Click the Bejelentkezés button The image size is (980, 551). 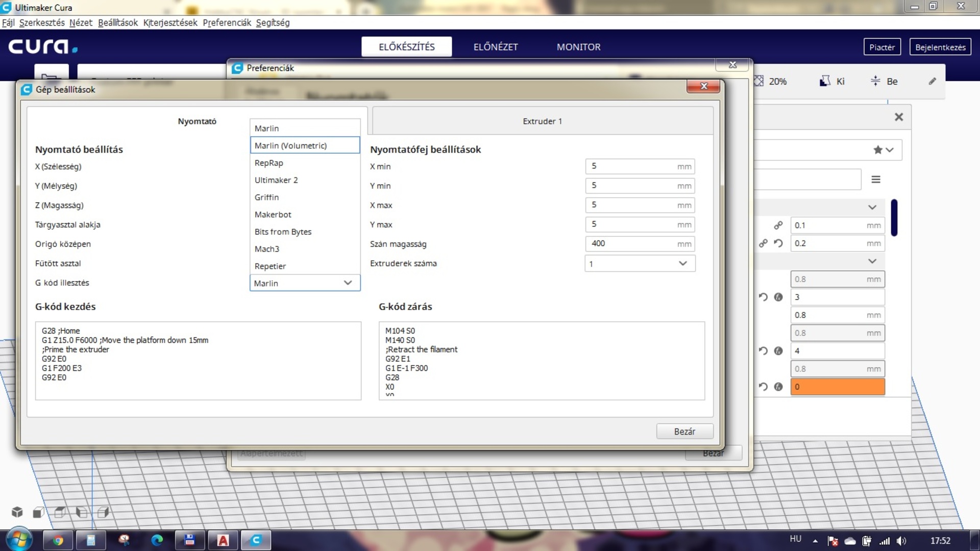click(940, 47)
